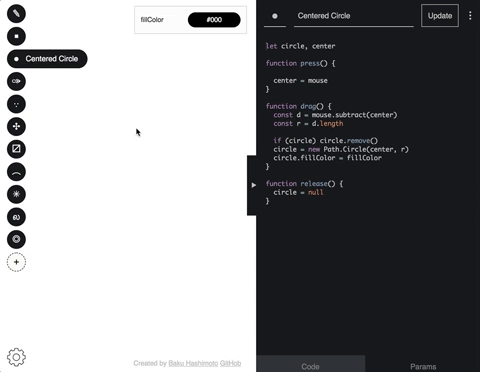The image size is (480, 372).
Task: Click the Update button
Action: 440,16
